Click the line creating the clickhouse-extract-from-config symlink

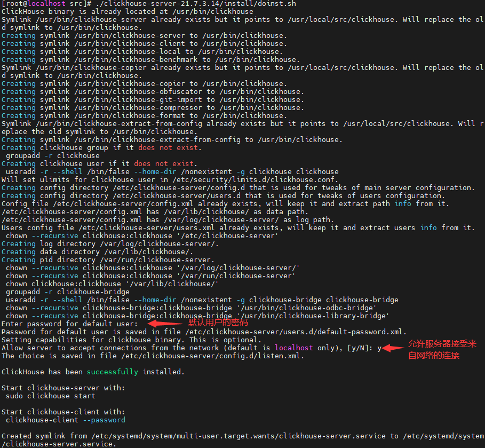[x=172, y=140]
